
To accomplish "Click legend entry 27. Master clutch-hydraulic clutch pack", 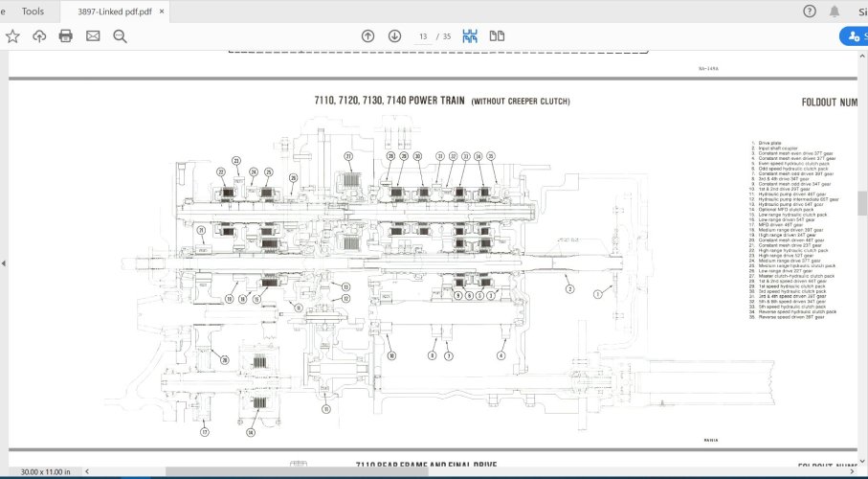I will [791, 276].
